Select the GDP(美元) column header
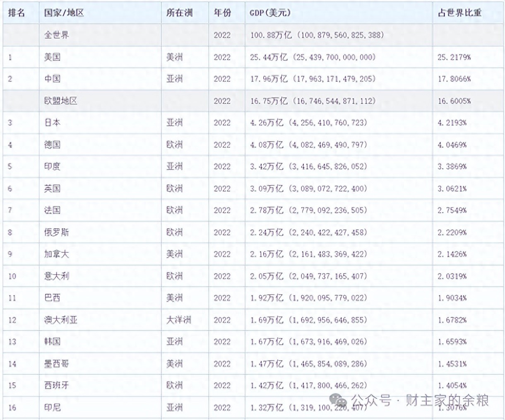Image resolution: width=505 pixels, height=420 pixels. click(x=269, y=12)
